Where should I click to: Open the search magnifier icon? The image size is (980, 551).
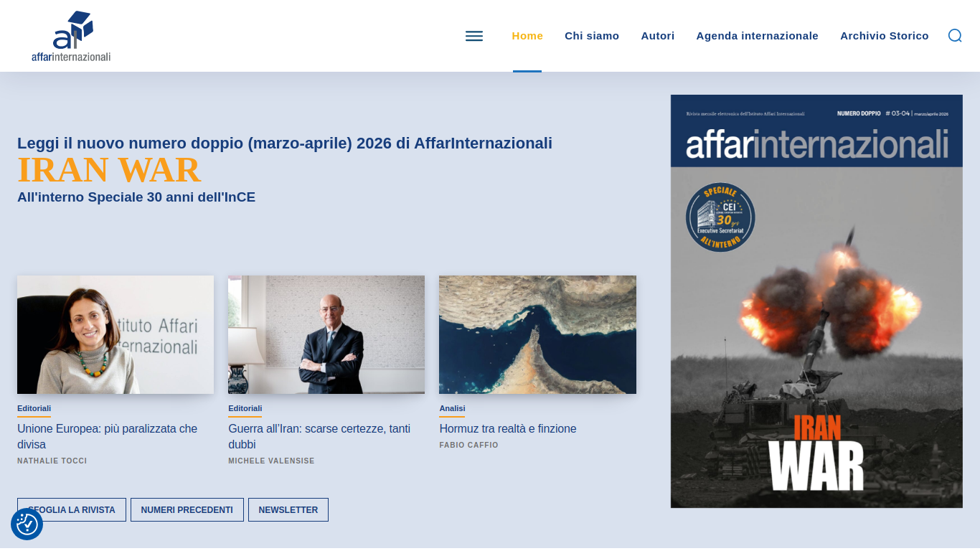click(955, 36)
